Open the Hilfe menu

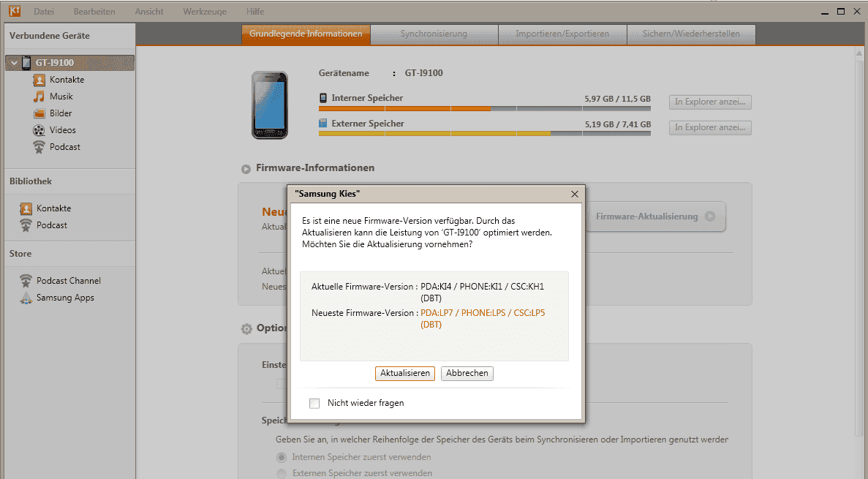[x=255, y=12]
